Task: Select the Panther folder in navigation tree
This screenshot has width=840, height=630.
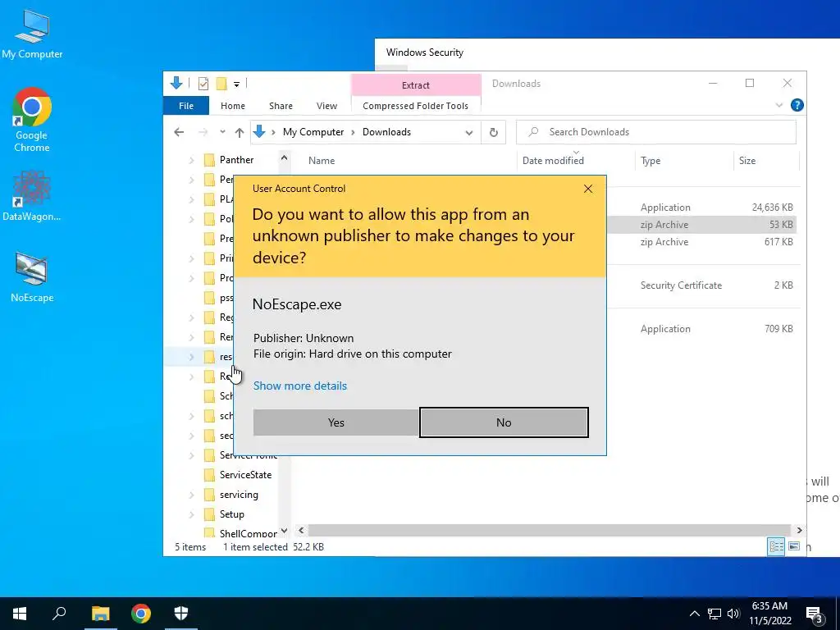Action: pos(236,160)
